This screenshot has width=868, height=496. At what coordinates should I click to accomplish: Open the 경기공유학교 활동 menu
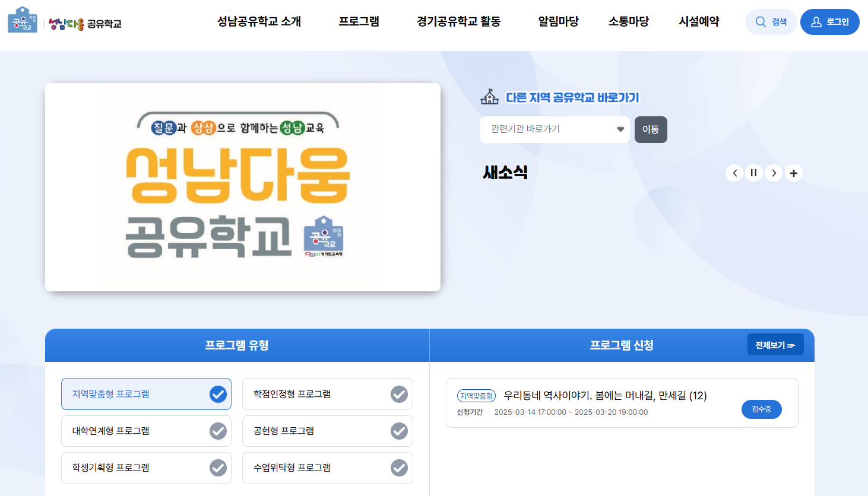[x=458, y=21]
